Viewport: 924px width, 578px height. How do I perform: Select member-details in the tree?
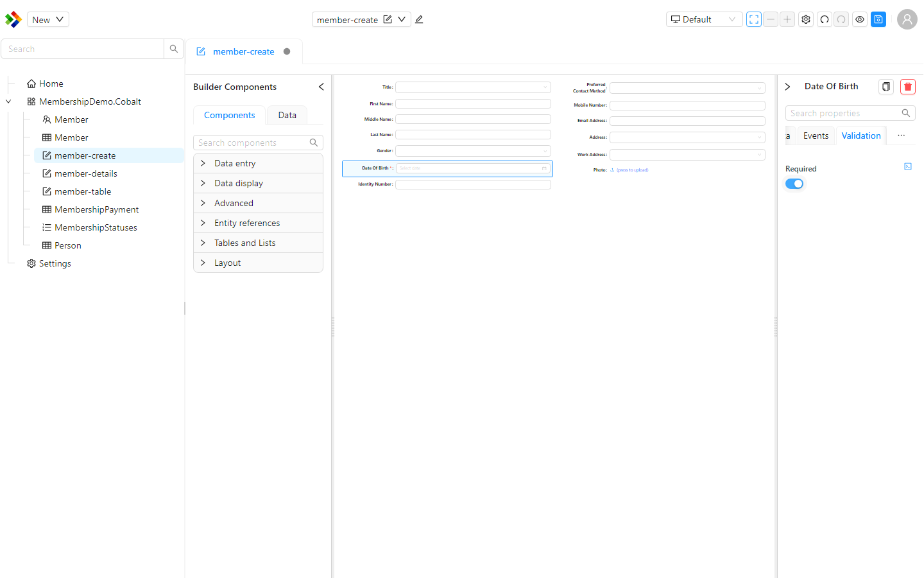pos(86,173)
